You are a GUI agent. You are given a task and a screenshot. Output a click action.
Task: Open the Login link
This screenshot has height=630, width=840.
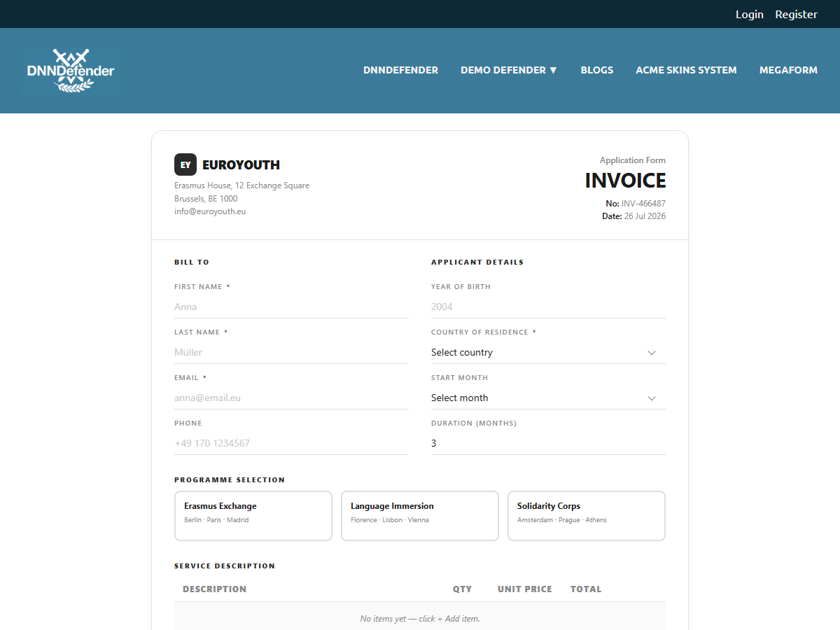[749, 14]
